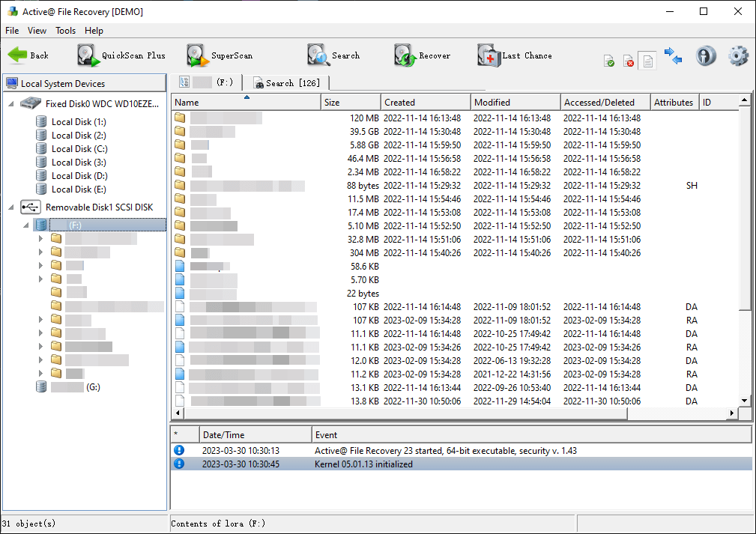
Task: Collapse Fixed Disk0 WDC tree node
Action: (x=11, y=103)
